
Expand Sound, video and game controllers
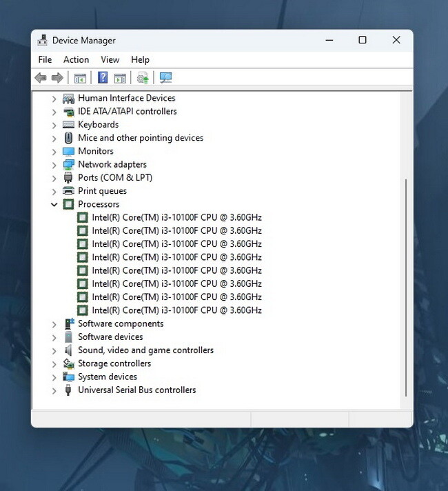pos(54,350)
